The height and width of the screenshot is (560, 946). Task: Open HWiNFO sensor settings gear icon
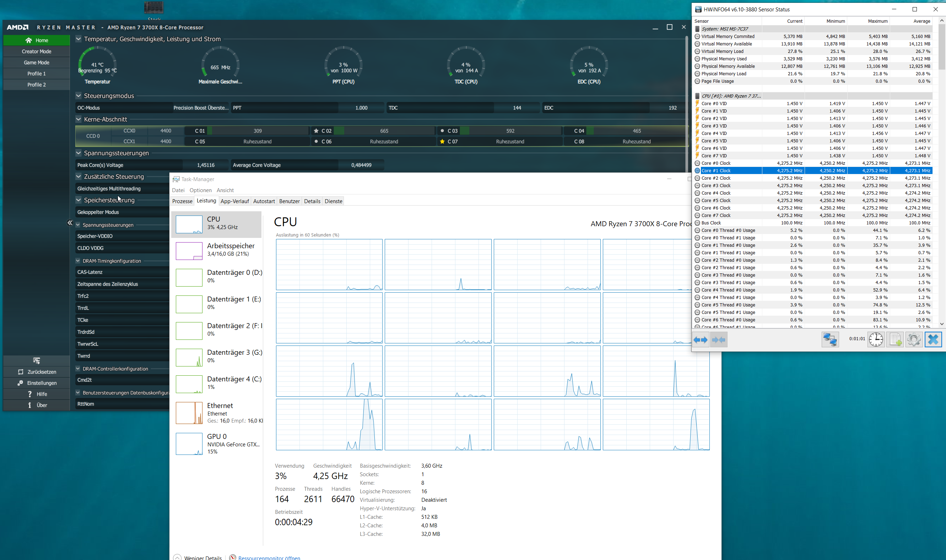click(x=914, y=339)
